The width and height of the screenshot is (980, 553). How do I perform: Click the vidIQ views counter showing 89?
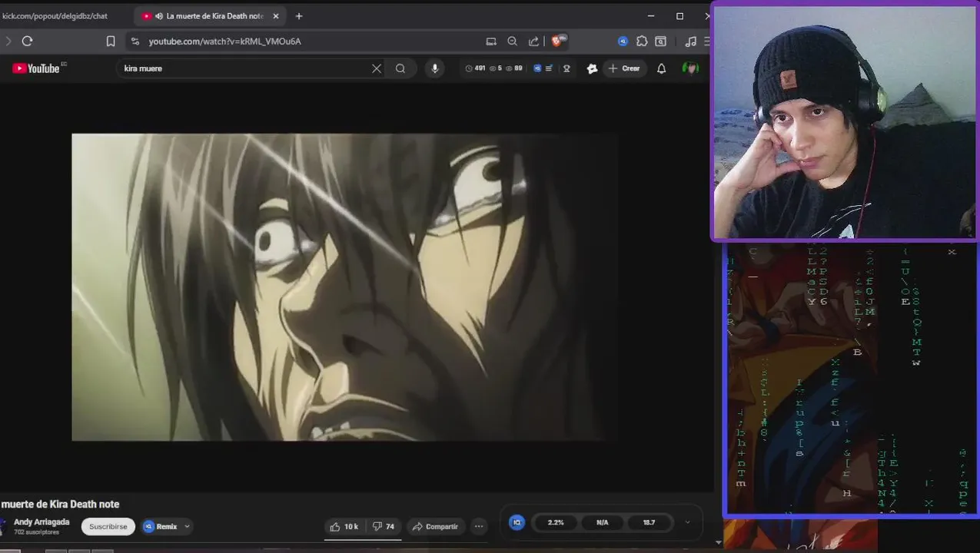pos(514,68)
